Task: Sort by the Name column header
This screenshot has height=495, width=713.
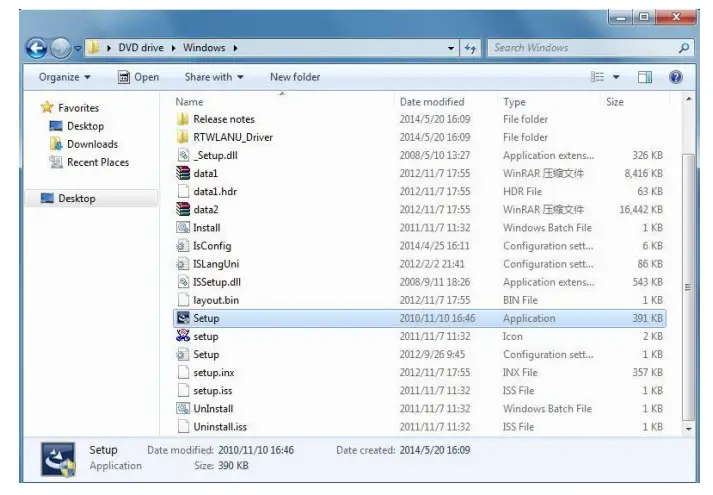Action: (189, 102)
